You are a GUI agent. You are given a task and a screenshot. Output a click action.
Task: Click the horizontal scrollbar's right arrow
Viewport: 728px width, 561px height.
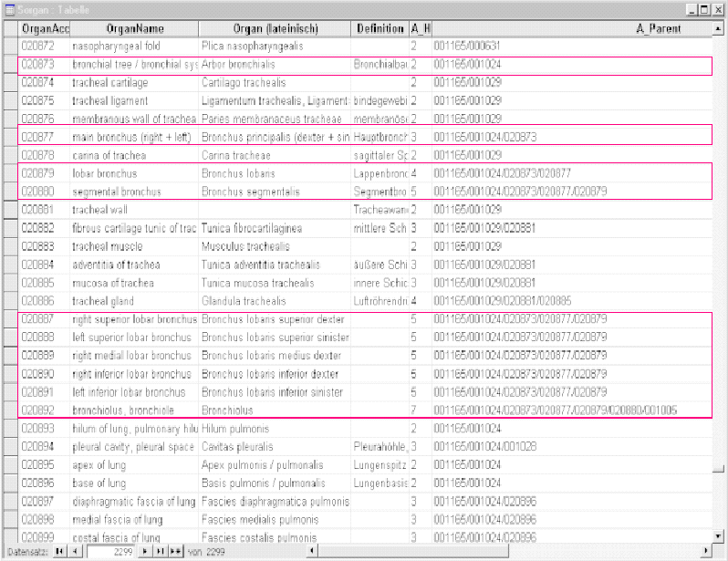coord(703,552)
